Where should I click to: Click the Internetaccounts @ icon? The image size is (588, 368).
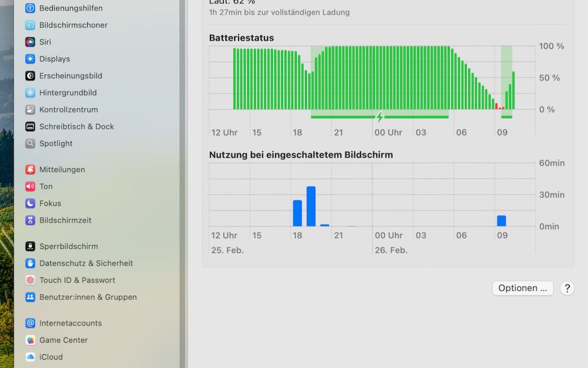click(30, 323)
